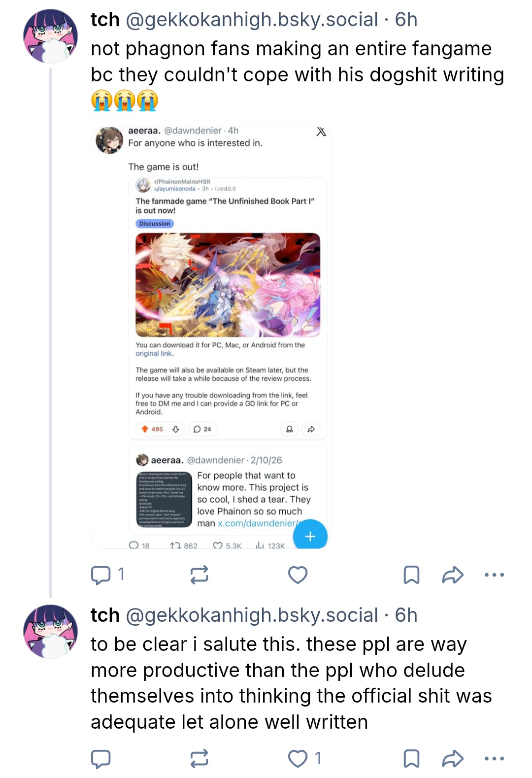Open more options menu on second post

click(x=494, y=759)
